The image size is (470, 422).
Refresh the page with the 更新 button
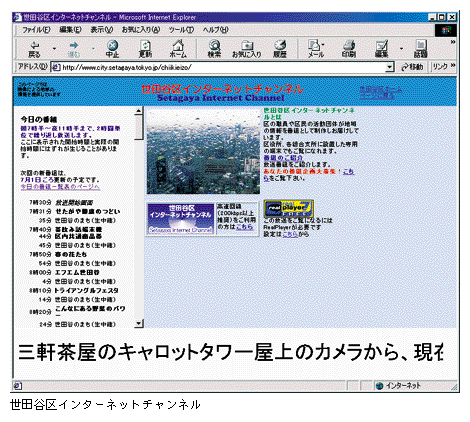pyautogui.click(x=145, y=49)
